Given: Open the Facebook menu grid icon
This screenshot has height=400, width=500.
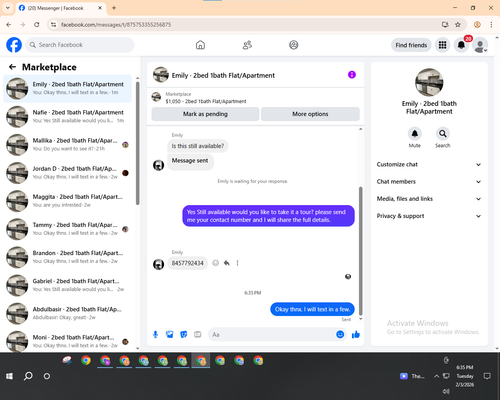Looking at the screenshot, I should (442, 45).
